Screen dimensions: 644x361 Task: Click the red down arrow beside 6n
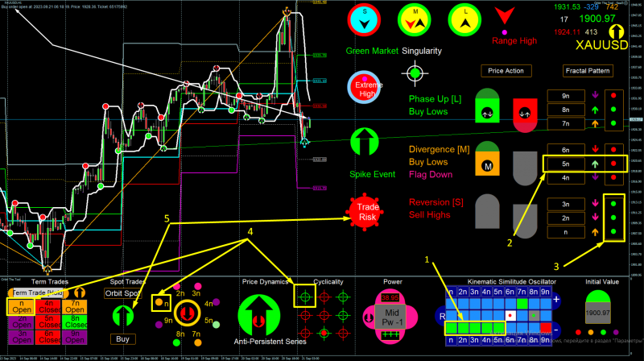click(595, 149)
